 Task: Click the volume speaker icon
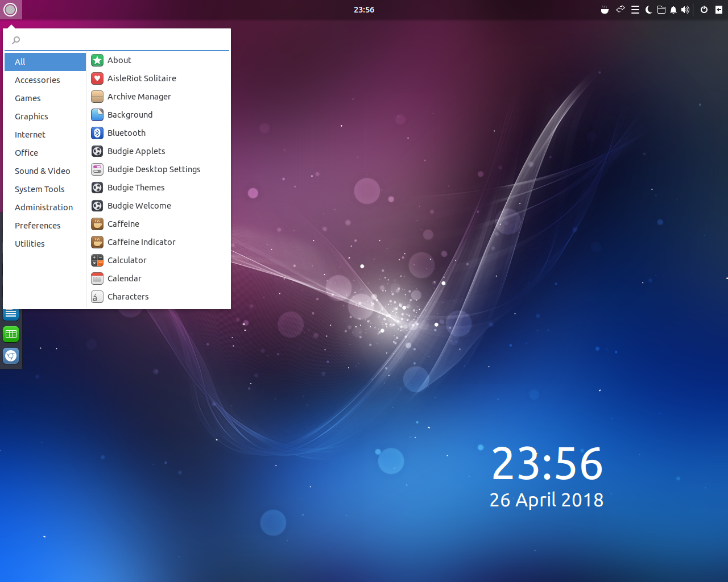[x=685, y=10]
